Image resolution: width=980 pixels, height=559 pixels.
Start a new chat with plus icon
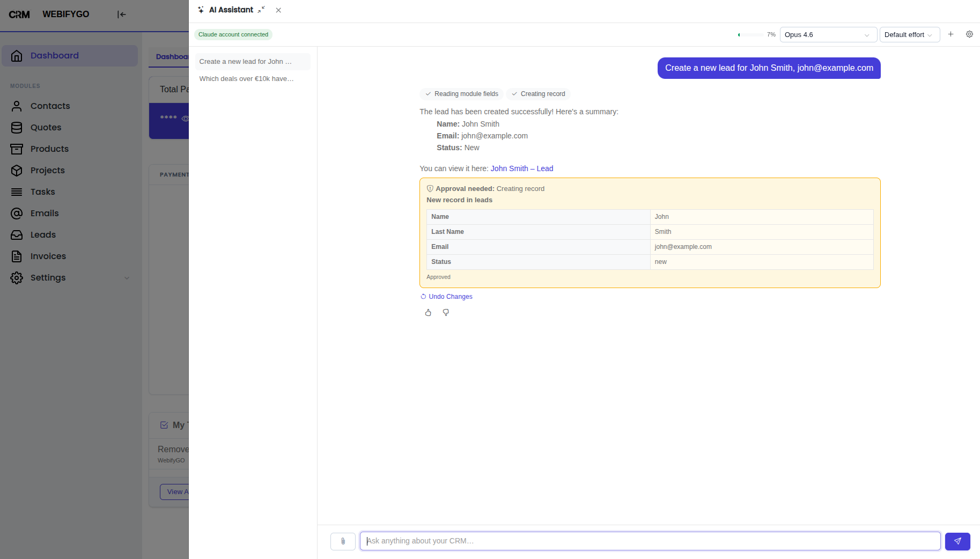tap(950, 34)
